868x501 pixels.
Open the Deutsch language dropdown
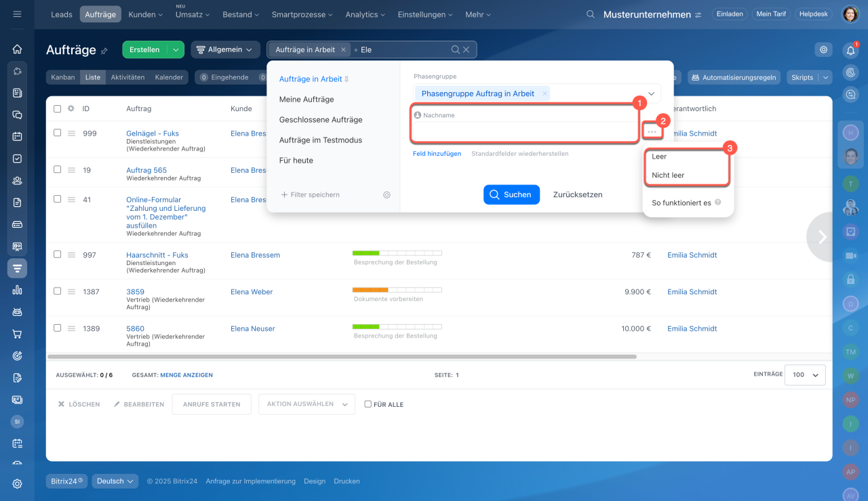point(115,481)
